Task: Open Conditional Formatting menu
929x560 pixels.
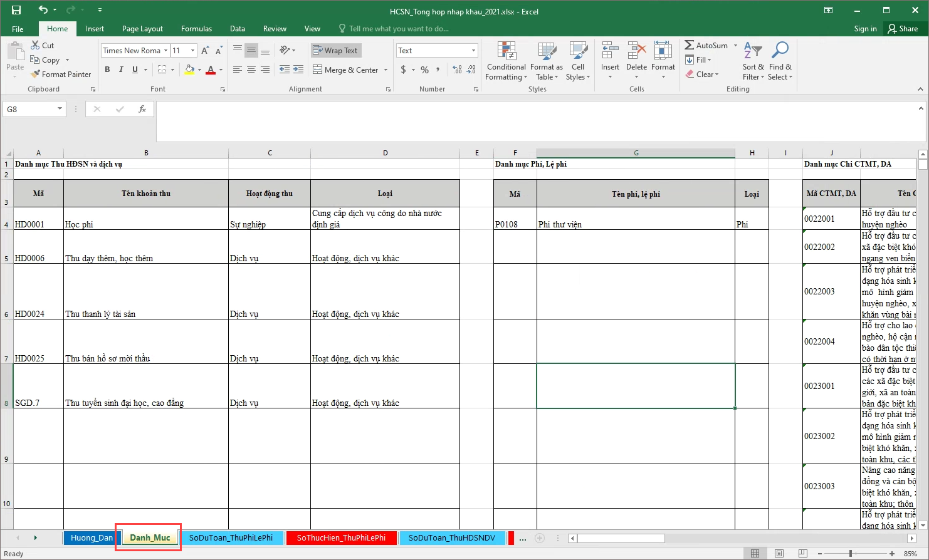Action: [506, 61]
